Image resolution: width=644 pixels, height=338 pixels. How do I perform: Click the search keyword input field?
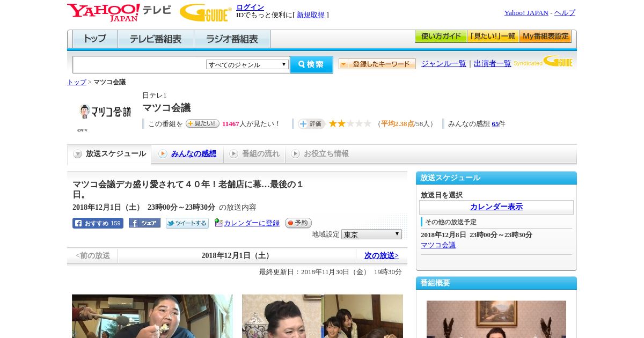tap(140, 64)
